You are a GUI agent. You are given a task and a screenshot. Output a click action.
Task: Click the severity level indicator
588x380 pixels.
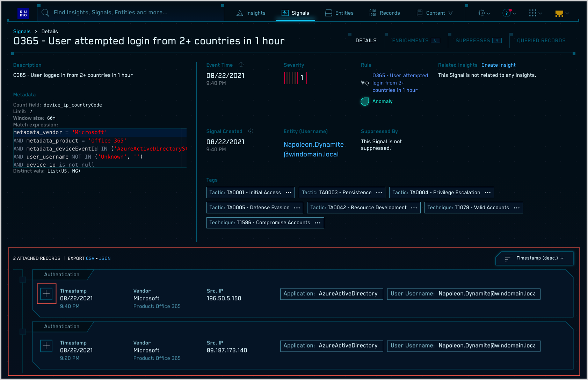pos(295,78)
